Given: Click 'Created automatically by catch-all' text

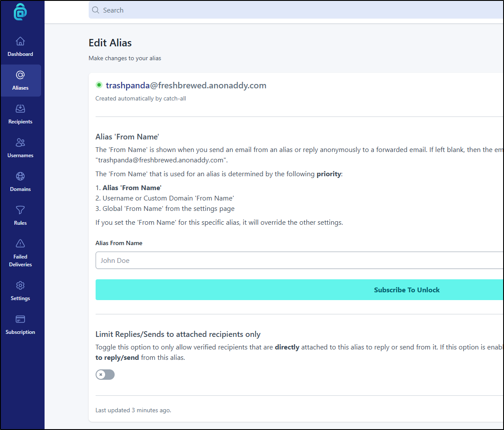Looking at the screenshot, I should click(141, 98).
